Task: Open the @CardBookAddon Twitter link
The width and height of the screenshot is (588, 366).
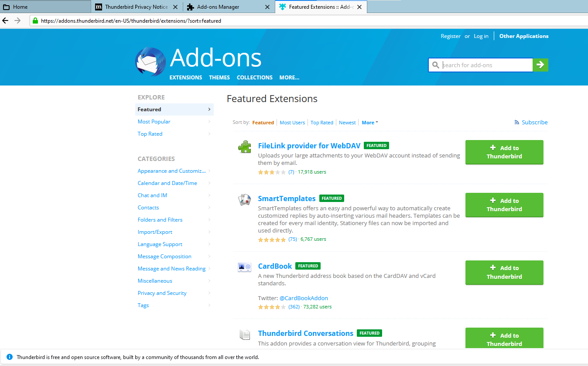Action: click(x=304, y=298)
